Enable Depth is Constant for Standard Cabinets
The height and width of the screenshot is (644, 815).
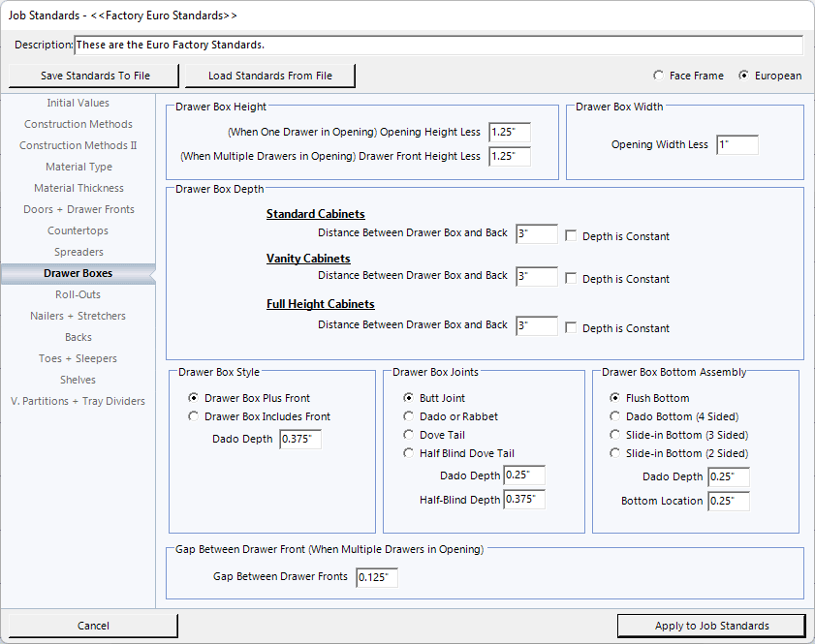572,236
